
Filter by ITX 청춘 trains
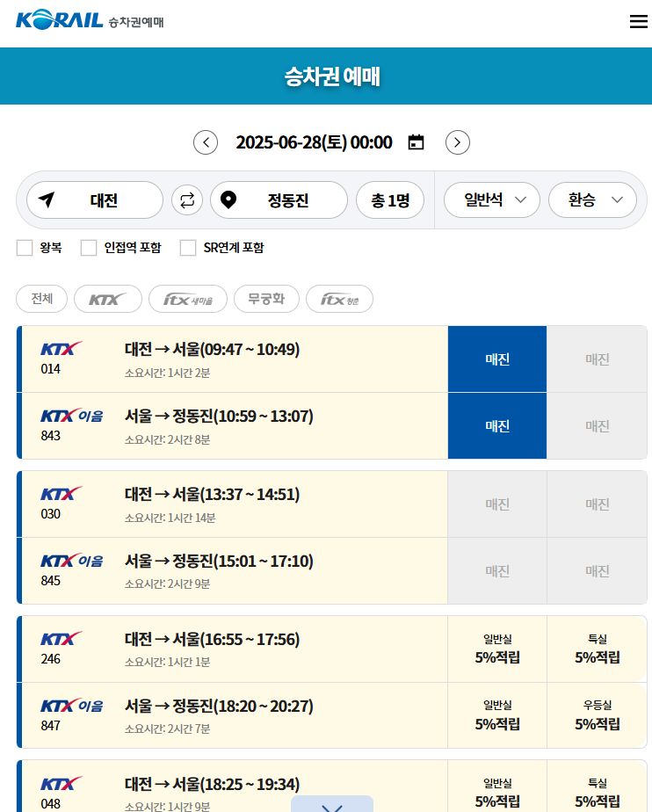[340, 299]
